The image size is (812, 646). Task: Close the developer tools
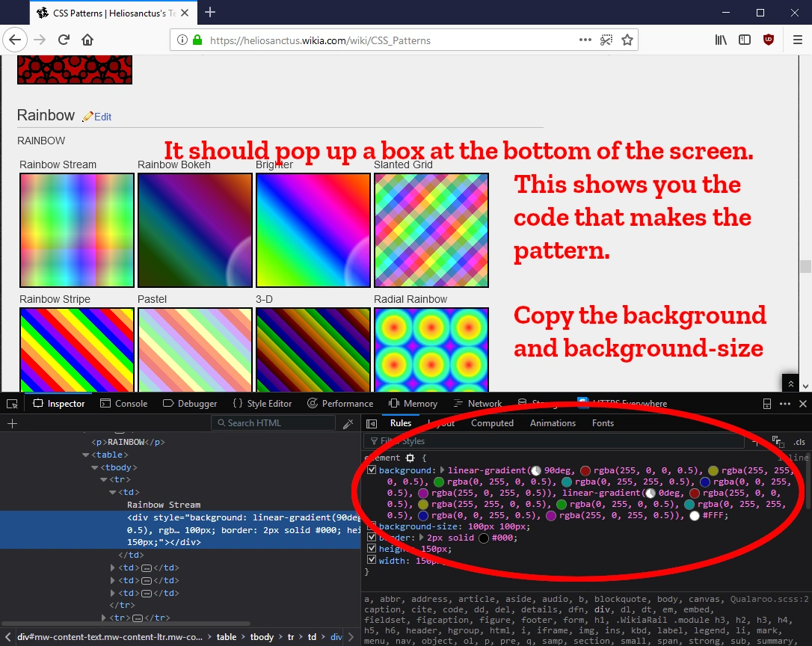click(803, 404)
